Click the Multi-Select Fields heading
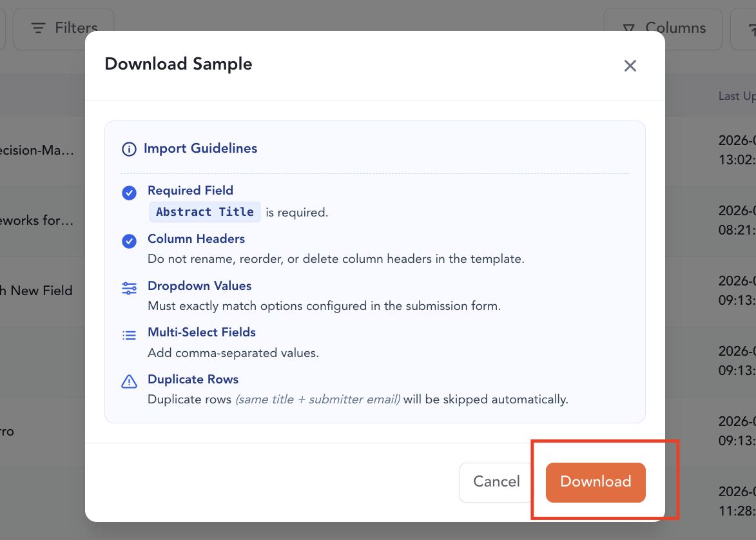 (202, 333)
